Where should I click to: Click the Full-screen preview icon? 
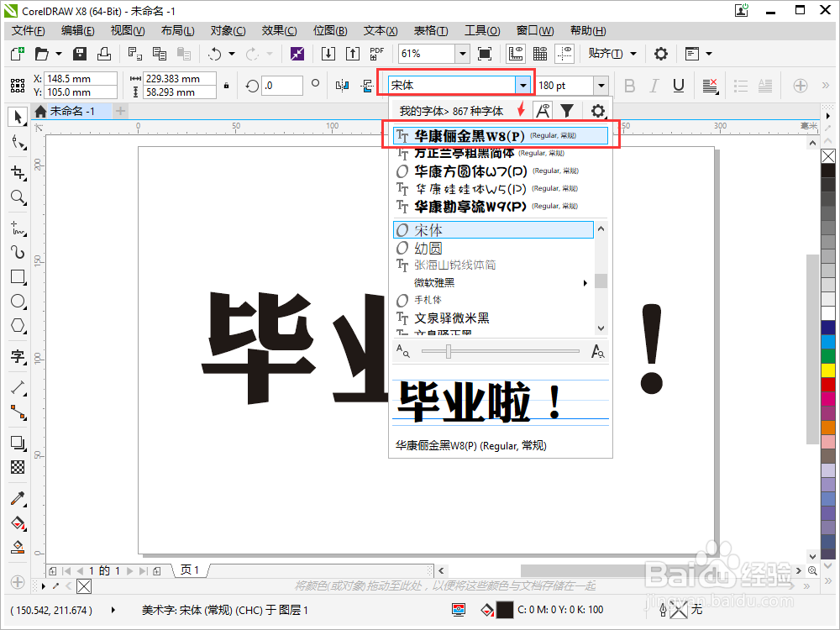coord(485,54)
